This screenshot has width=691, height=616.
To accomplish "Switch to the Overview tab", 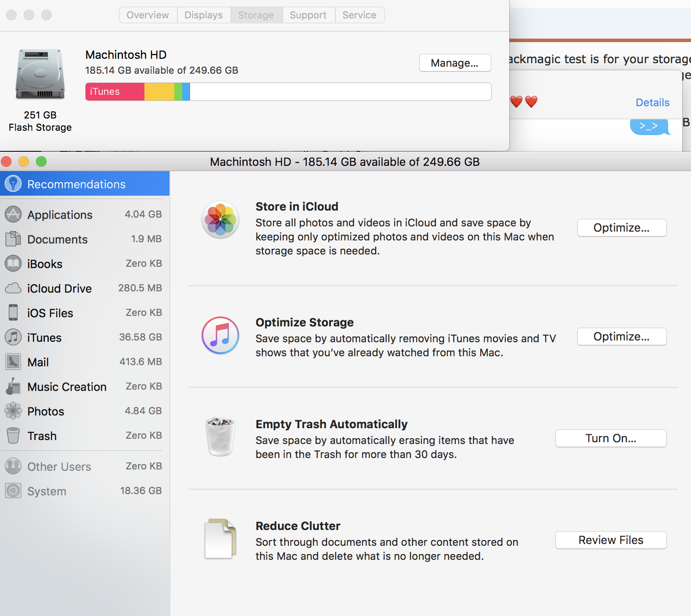I will click(148, 15).
